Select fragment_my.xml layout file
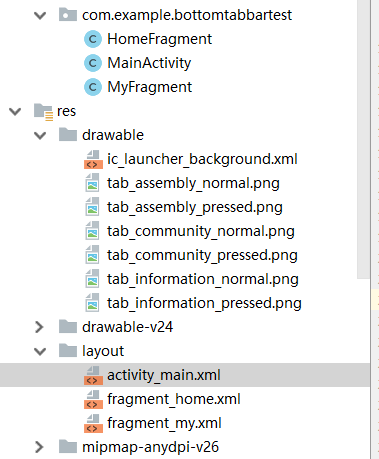The width and height of the screenshot is (379, 459). click(164, 423)
